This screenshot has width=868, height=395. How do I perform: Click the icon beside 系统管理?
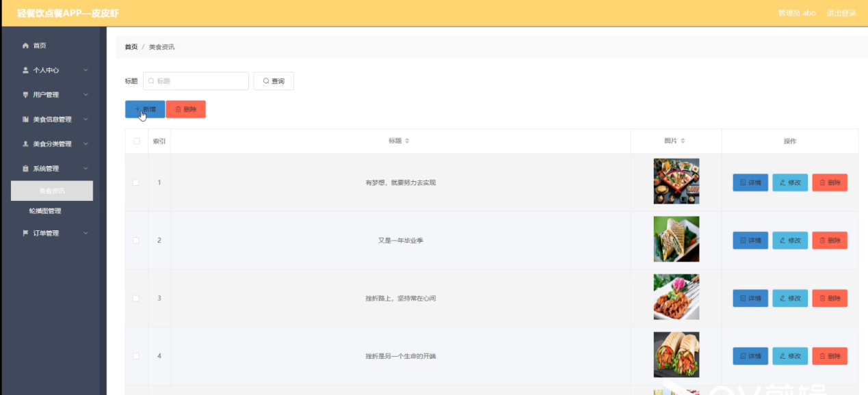25,169
